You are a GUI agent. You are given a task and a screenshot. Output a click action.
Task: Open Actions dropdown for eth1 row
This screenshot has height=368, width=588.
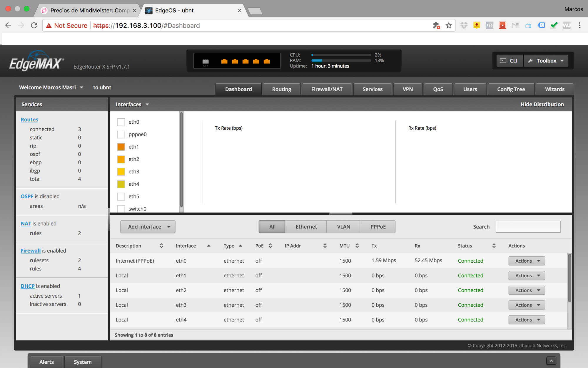pyautogui.click(x=527, y=276)
